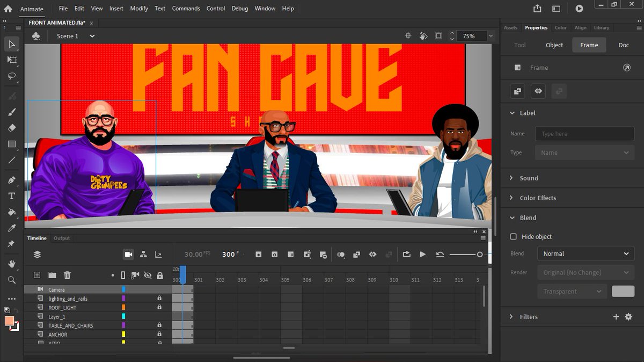
Task: Switch to the Assets tab
Action: tap(510, 27)
